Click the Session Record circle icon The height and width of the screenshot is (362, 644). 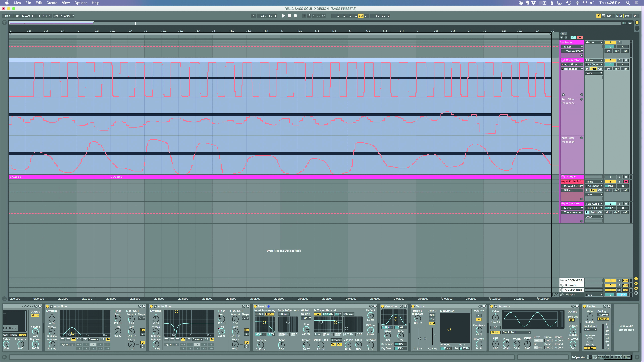324,16
